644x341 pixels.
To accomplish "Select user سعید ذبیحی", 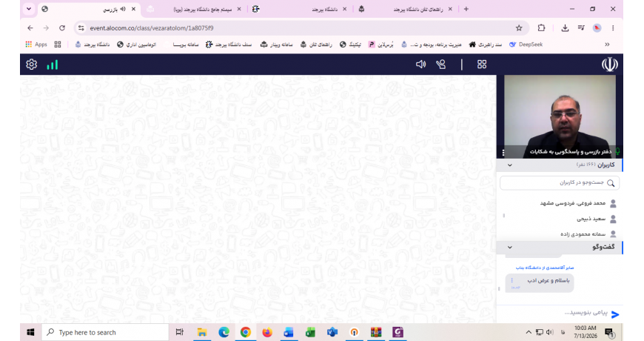I will [591, 219].
